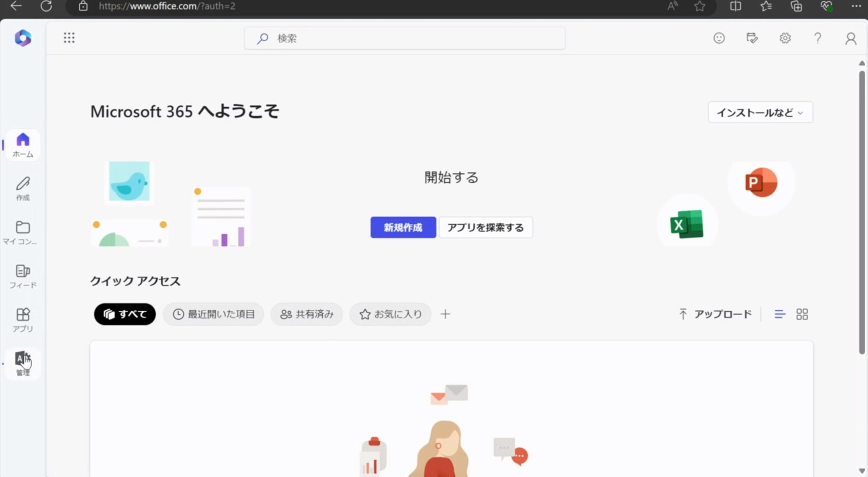Select the 最近開いた項目 filter

[214, 314]
